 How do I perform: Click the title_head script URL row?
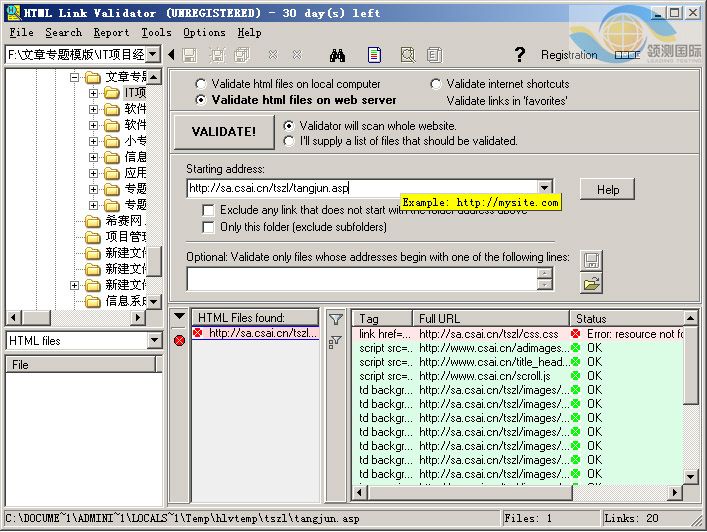517,362
